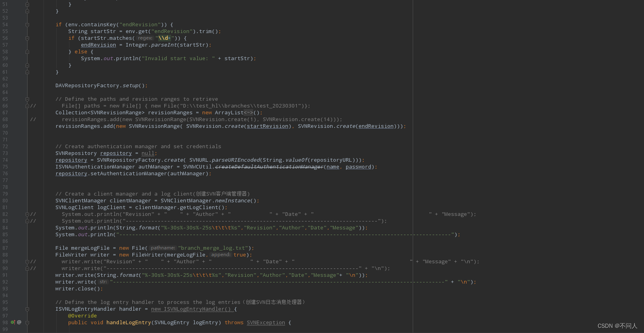
Task: Toggle the fold marker on line 89
Action: (27, 262)
